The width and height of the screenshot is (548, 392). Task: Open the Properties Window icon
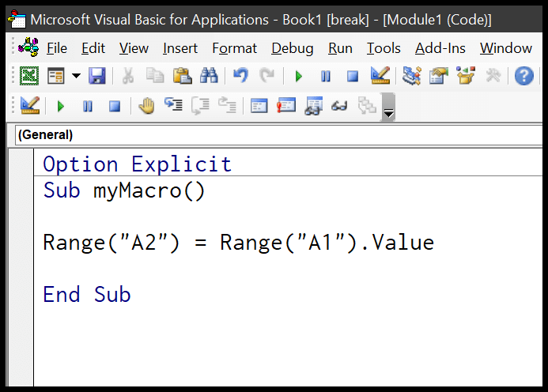(x=438, y=76)
